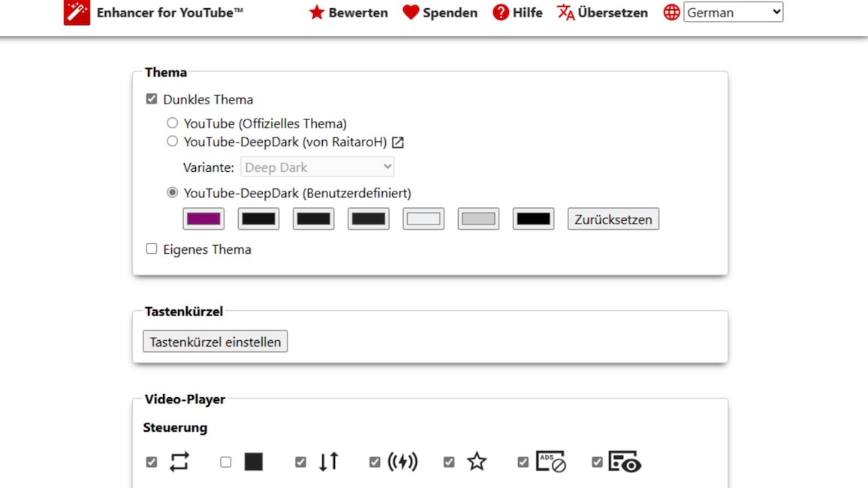The height and width of the screenshot is (488, 868).
Task: Click the video quality eye icon
Action: coord(626,462)
